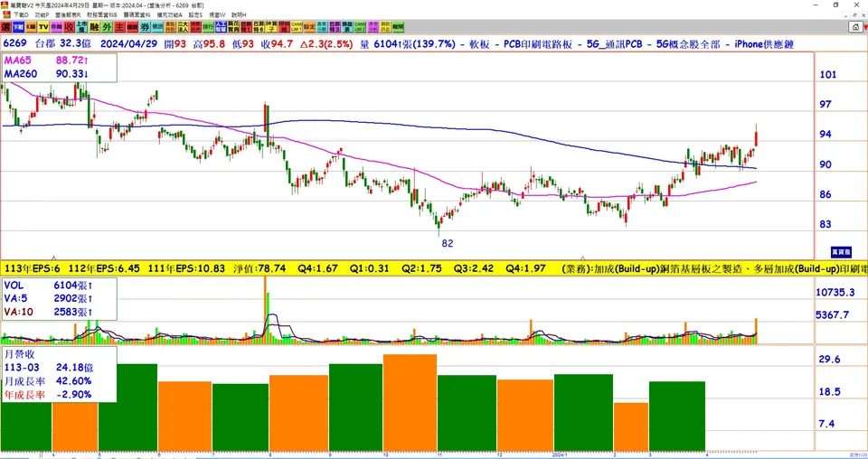Click the 萬寶龍 logo badge on chart

[841, 251]
